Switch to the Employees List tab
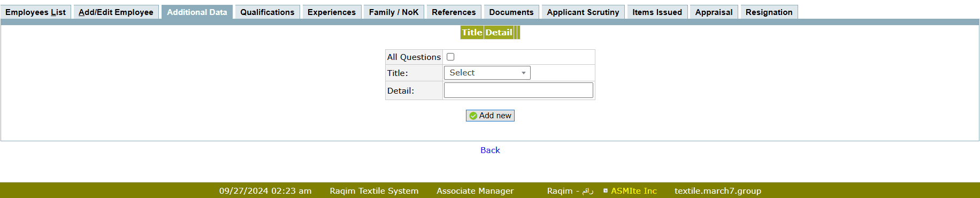980x198 pixels. (x=36, y=12)
